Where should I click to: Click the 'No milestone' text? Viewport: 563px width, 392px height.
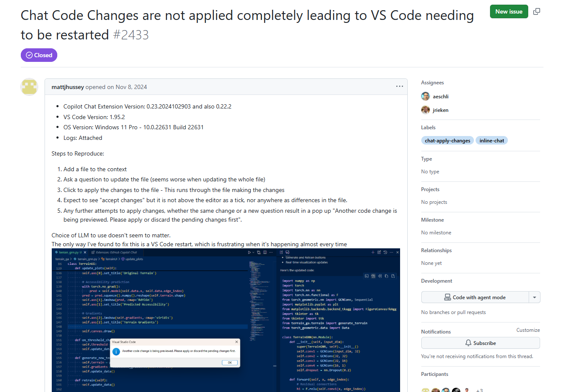coord(436,233)
